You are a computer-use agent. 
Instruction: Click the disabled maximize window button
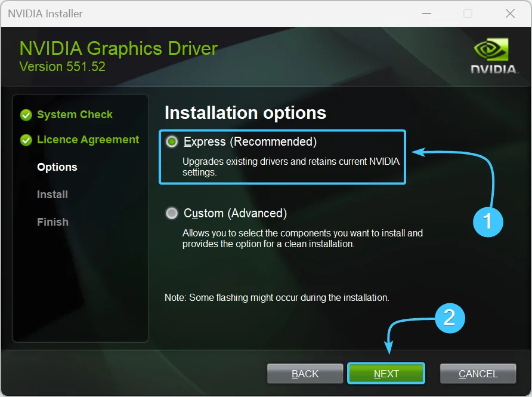click(468, 14)
